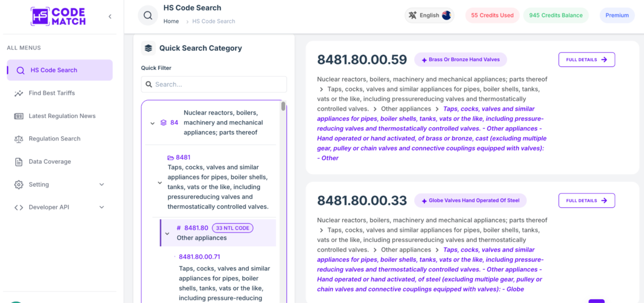Viewport: 644px width, 303px height.
Task: Click the Regulation Search scales icon
Action: click(19, 139)
